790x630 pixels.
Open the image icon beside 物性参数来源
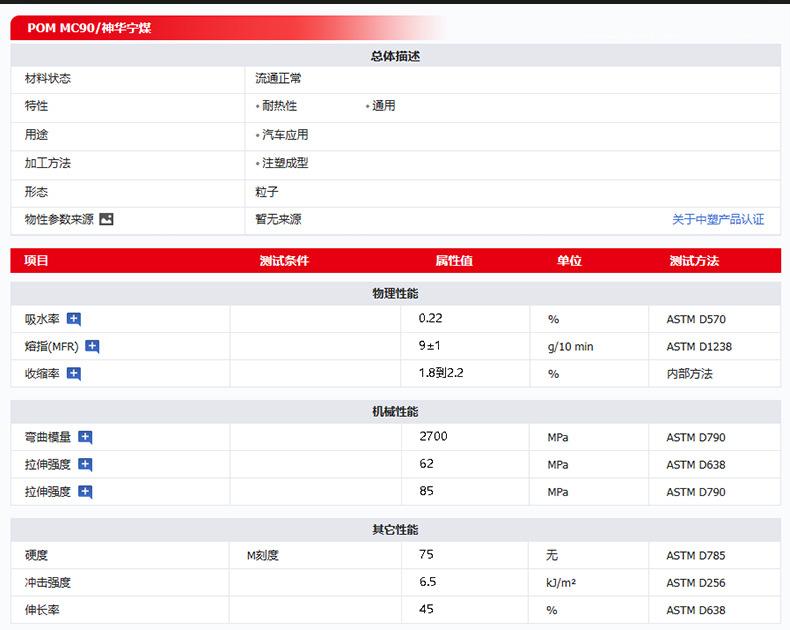pyautogui.click(x=106, y=219)
